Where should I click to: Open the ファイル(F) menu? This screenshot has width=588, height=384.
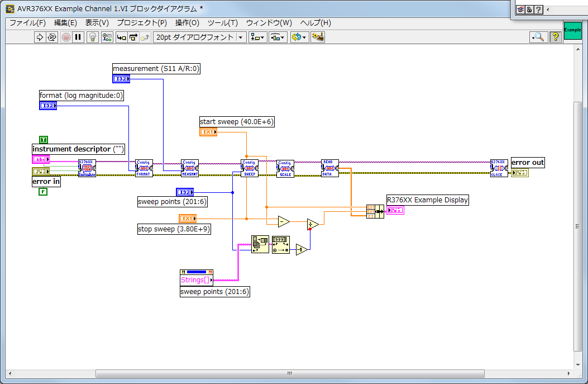tap(27, 23)
